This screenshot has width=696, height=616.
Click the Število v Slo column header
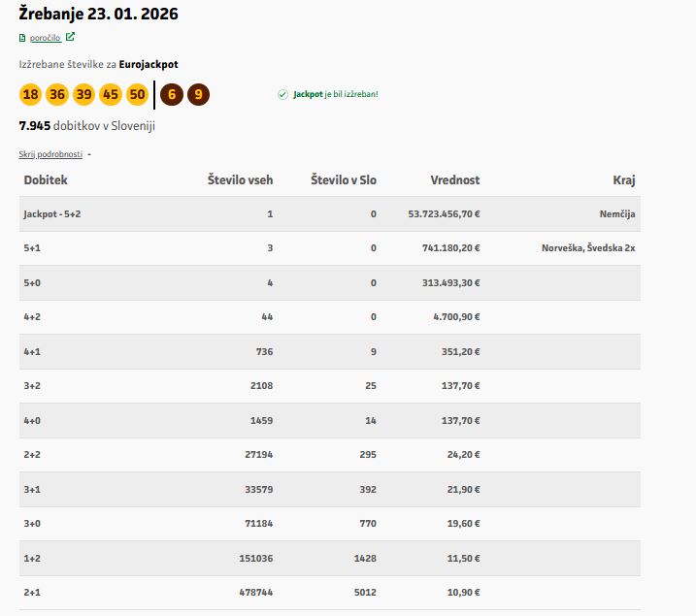[x=343, y=179]
